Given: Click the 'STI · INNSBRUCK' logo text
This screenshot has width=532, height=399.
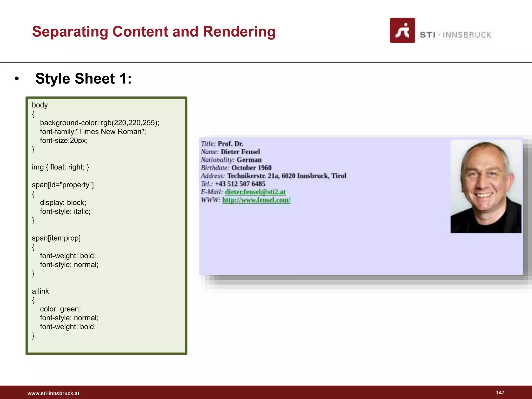Looking at the screenshot, I should point(456,35).
